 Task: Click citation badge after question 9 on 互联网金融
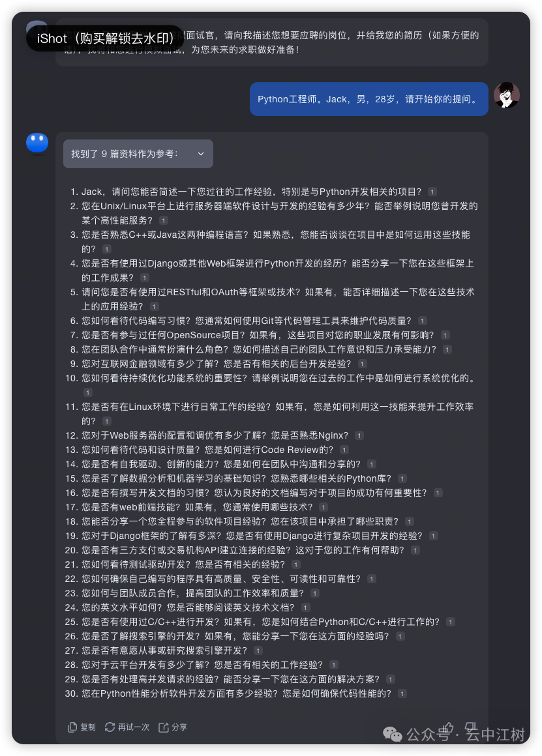363,364
